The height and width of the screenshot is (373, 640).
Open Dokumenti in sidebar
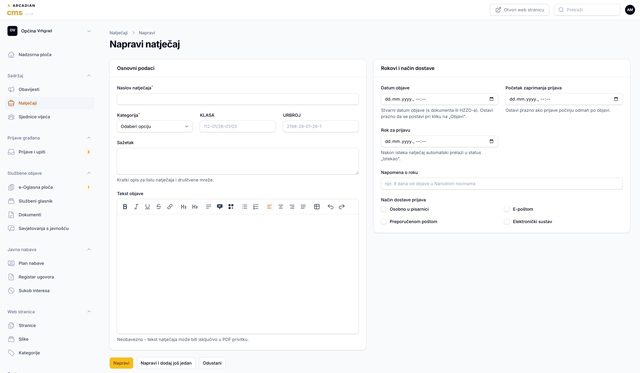tap(49, 215)
